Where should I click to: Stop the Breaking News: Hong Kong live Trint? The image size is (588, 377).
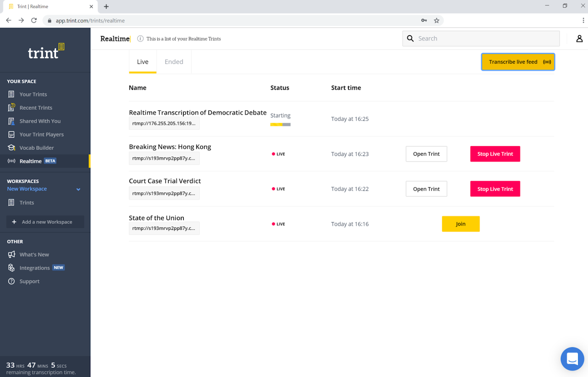tap(495, 154)
